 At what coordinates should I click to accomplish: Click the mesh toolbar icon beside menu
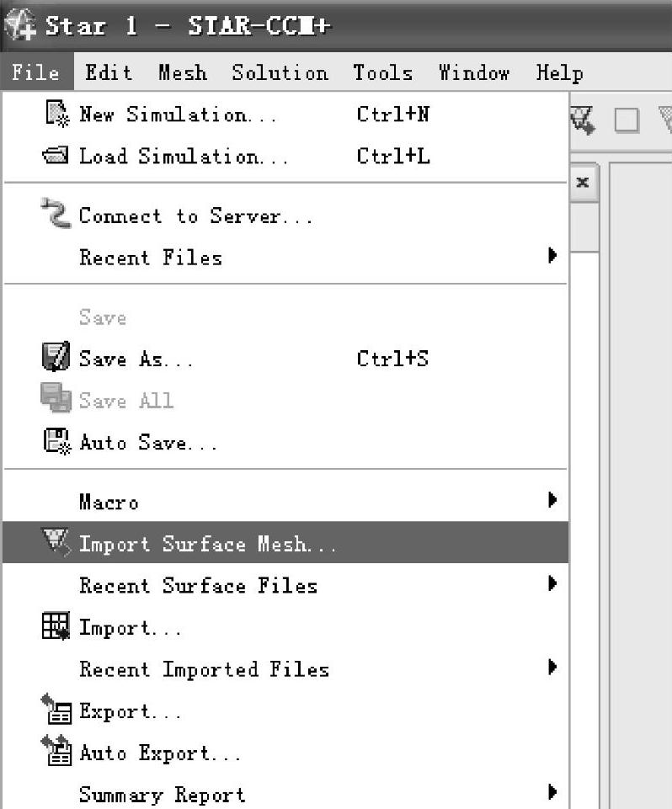pyautogui.click(x=584, y=120)
